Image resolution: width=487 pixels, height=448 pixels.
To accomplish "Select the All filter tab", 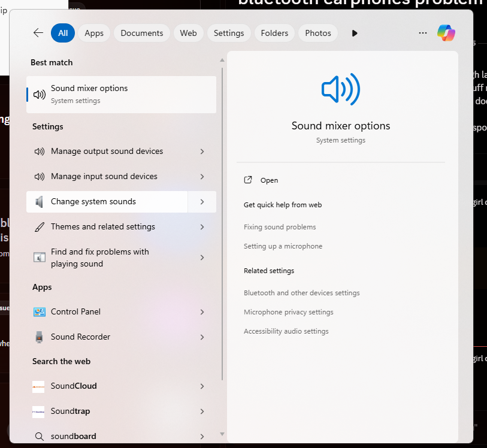I will 63,33.
